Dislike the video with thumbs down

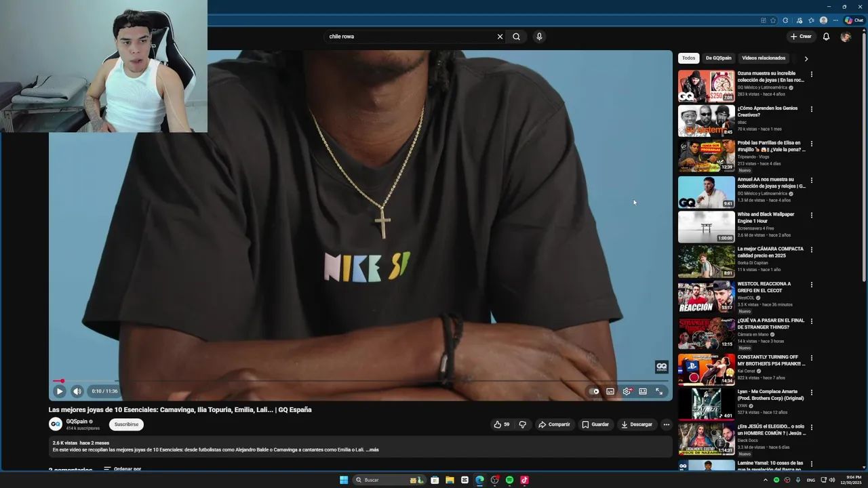[522, 424]
